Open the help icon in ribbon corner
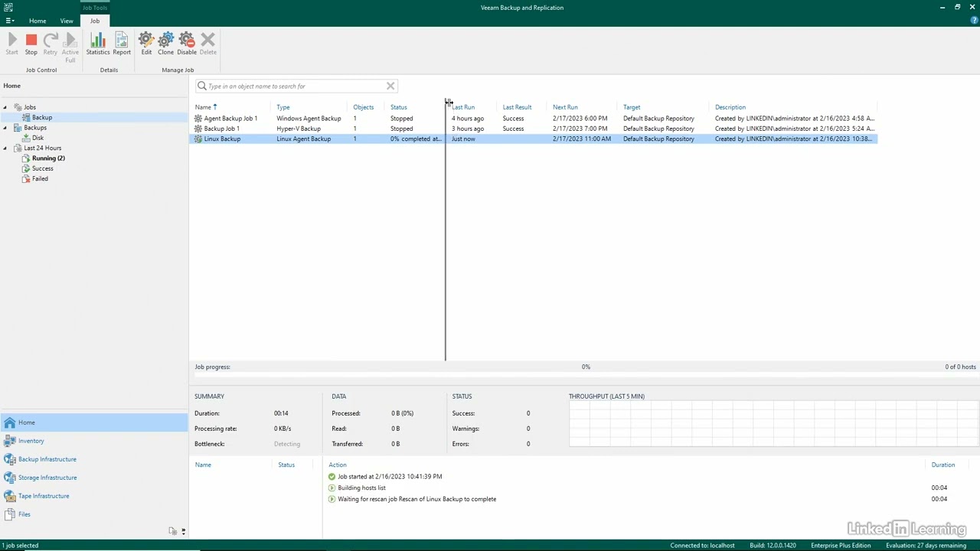 click(974, 21)
